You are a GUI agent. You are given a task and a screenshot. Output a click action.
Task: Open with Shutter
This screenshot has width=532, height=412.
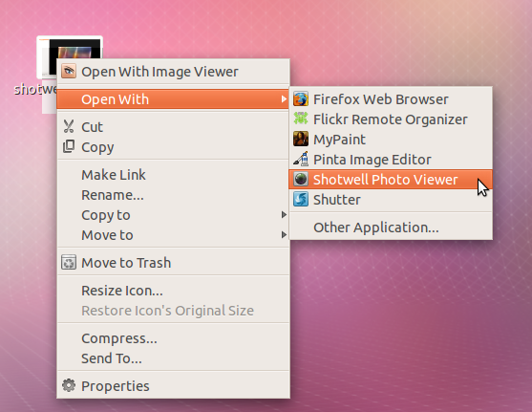[391, 200]
